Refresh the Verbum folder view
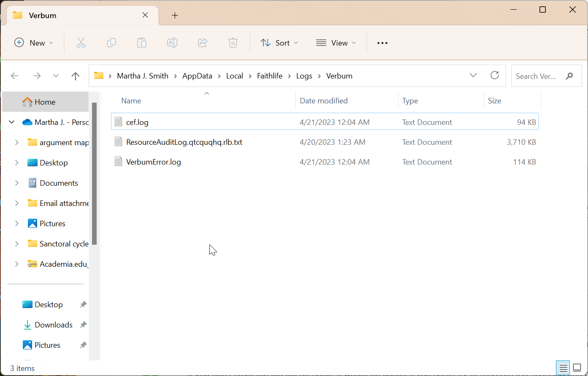 (495, 76)
